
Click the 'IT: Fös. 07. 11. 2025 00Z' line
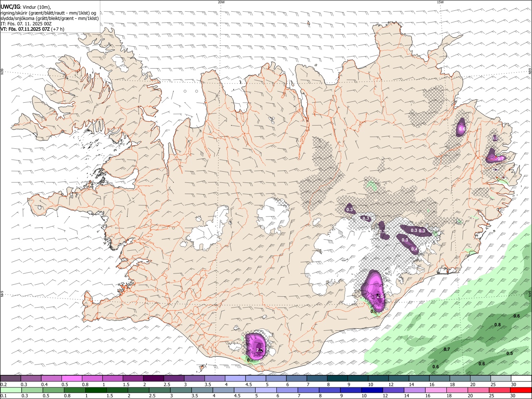[26, 24]
